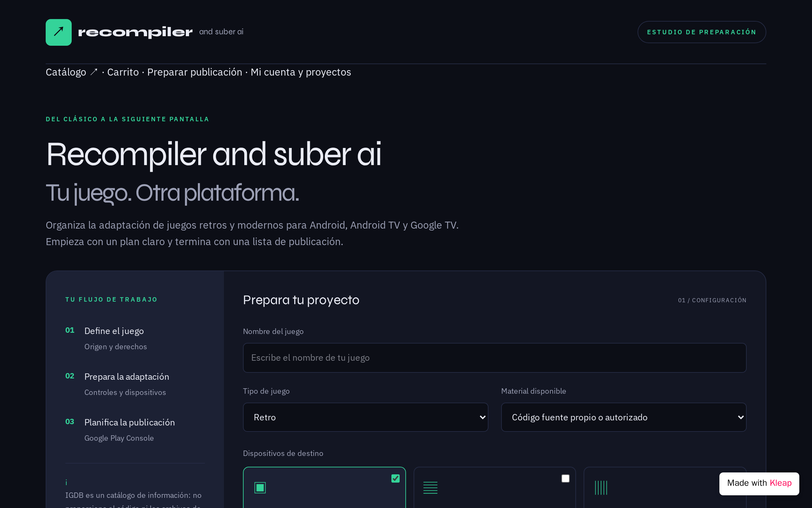
Task: Open the Tipo de juego dropdown
Action: pos(365,417)
